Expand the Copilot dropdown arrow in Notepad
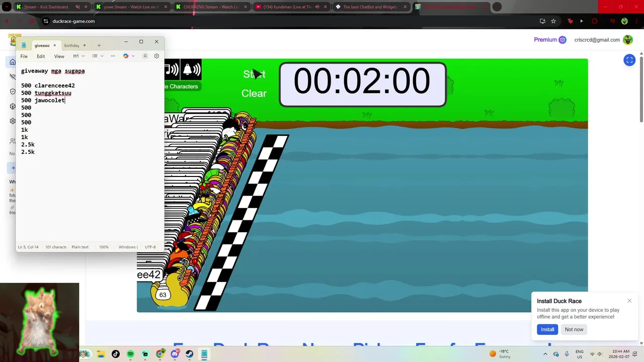644x362 pixels. pyautogui.click(x=133, y=56)
